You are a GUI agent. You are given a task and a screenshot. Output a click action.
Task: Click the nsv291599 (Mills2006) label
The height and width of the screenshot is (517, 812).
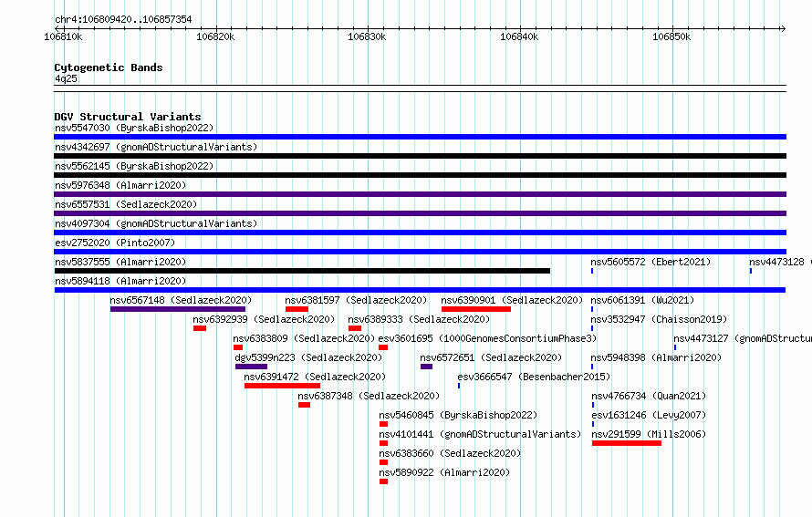(649, 434)
